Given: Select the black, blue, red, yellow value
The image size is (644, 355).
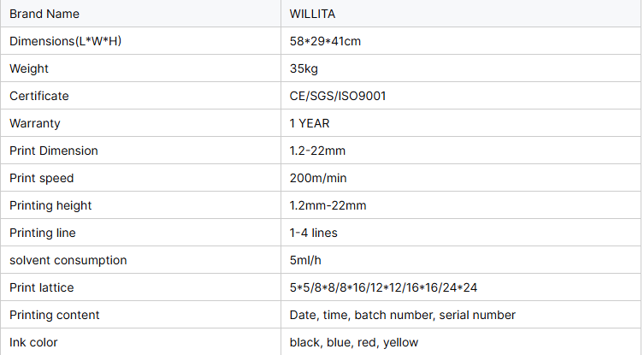Looking at the screenshot, I should (x=354, y=342).
